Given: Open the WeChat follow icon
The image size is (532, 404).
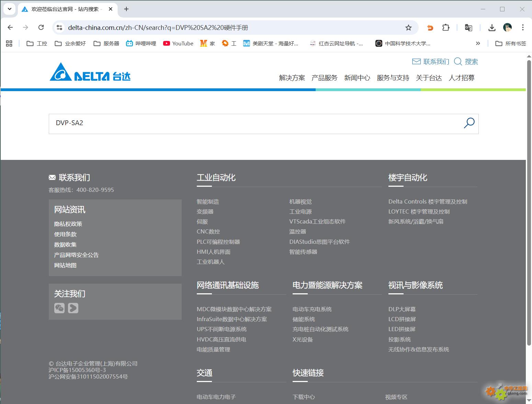Looking at the screenshot, I should click(x=59, y=308).
